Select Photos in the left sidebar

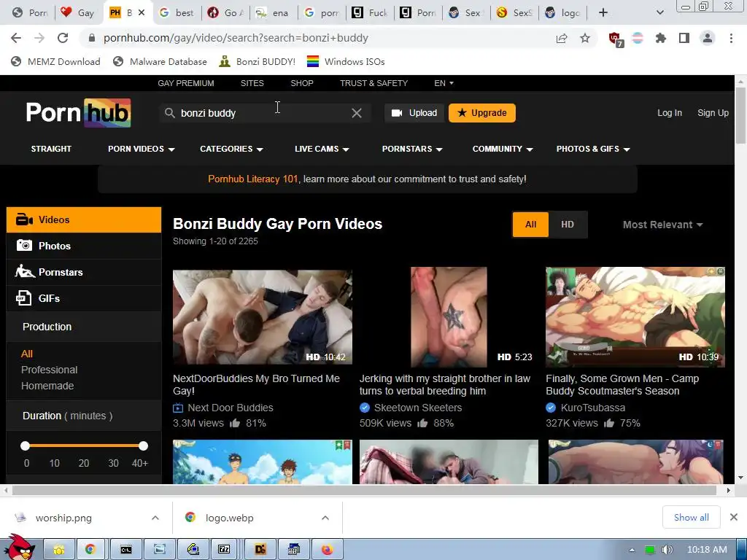[84, 246]
